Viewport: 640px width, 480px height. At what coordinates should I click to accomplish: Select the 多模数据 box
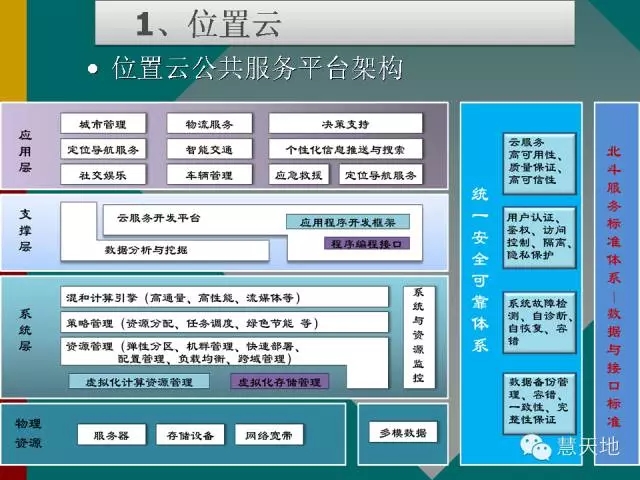(403, 433)
